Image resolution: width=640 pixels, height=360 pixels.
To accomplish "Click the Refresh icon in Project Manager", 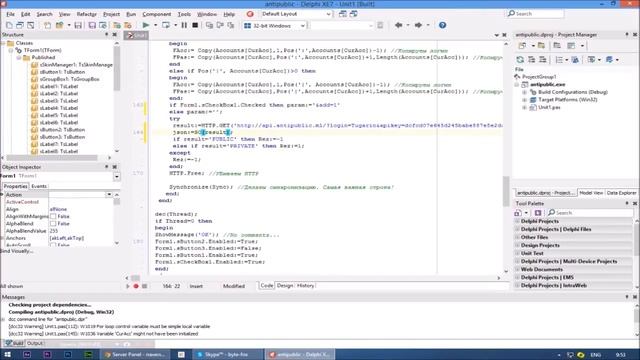I will point(520,60).
